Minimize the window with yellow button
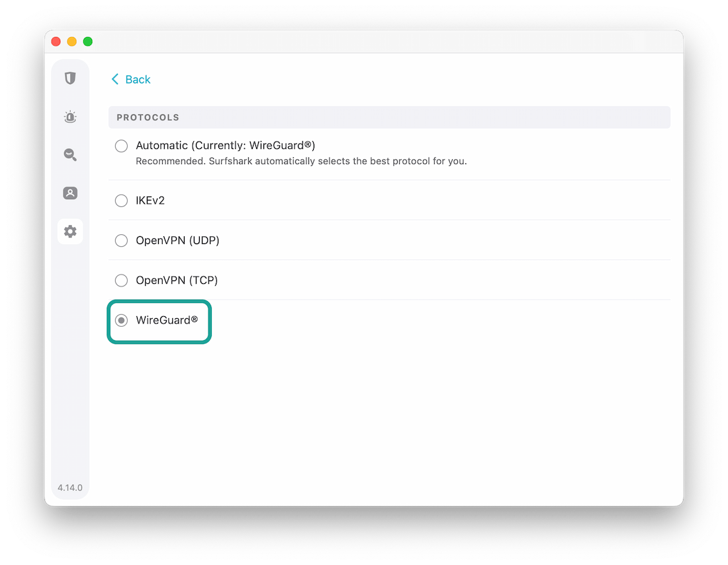 pos(72,41)
